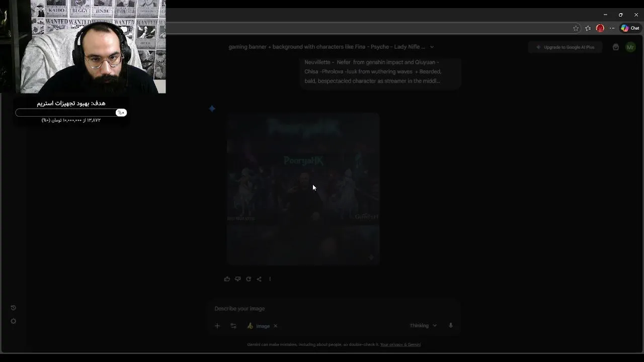
Task: Open the Mr account avatar
Action: point(630,47)
